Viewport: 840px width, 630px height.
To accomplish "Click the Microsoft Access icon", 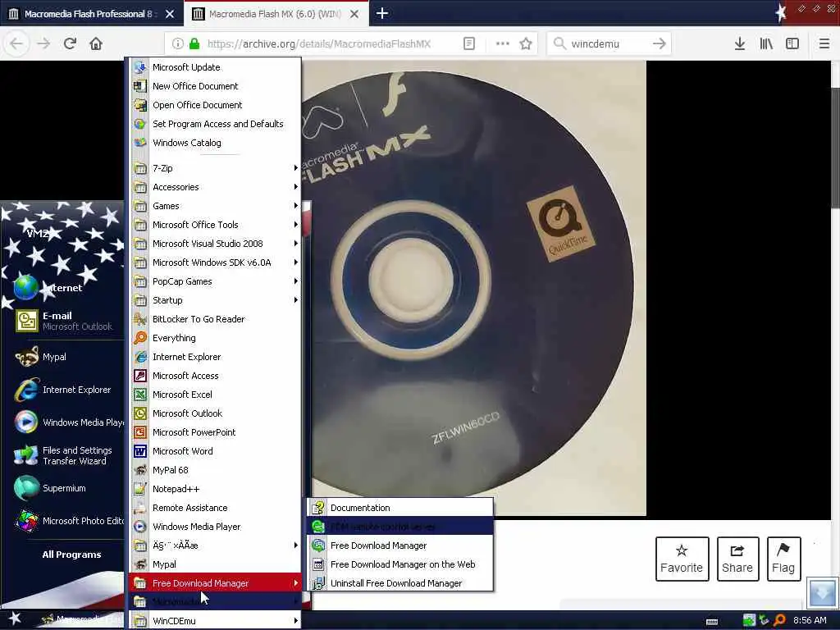I will click(x=139, y=376).
